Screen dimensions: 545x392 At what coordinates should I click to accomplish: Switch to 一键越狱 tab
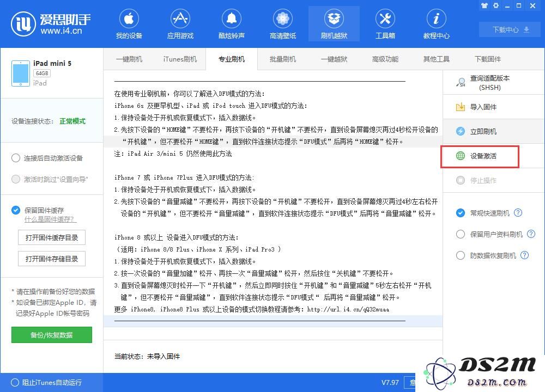[334, 59]
